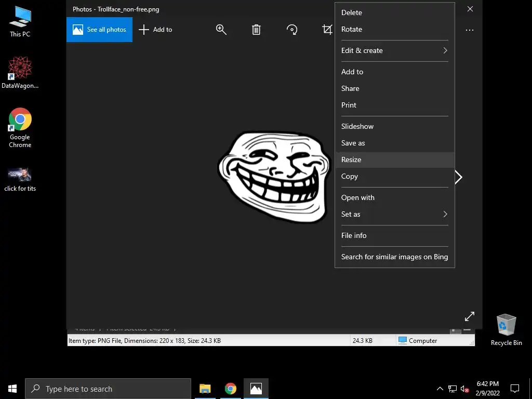Click the 24.3 KB size cell in Explorer
The width and height of the screenshot is (532, 399).
coord(362,341)
